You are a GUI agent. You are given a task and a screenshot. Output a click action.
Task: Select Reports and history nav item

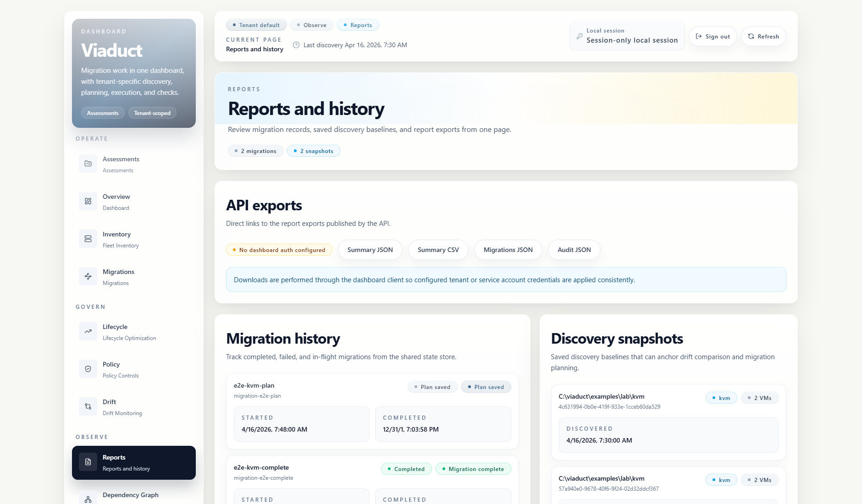coord(134,463)
